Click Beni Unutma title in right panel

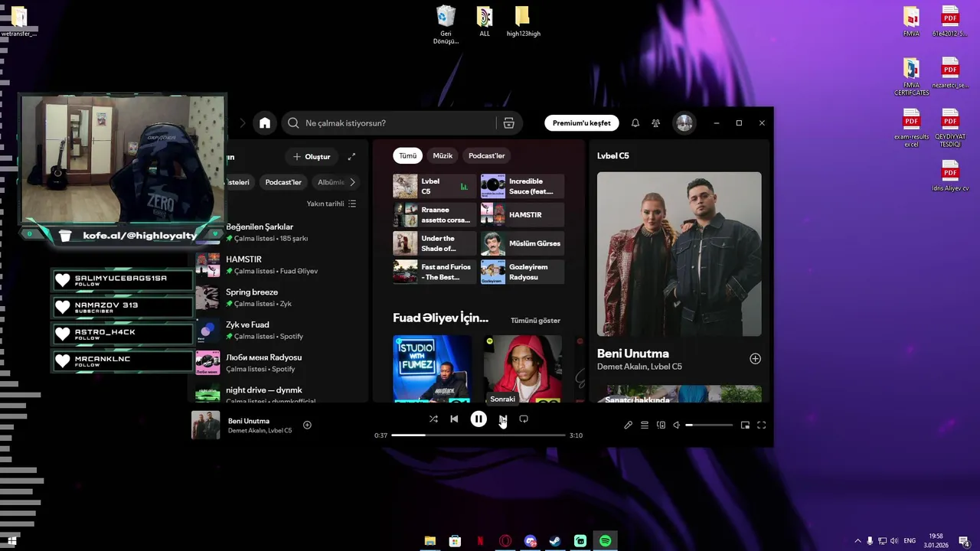[x=633, y=354]
